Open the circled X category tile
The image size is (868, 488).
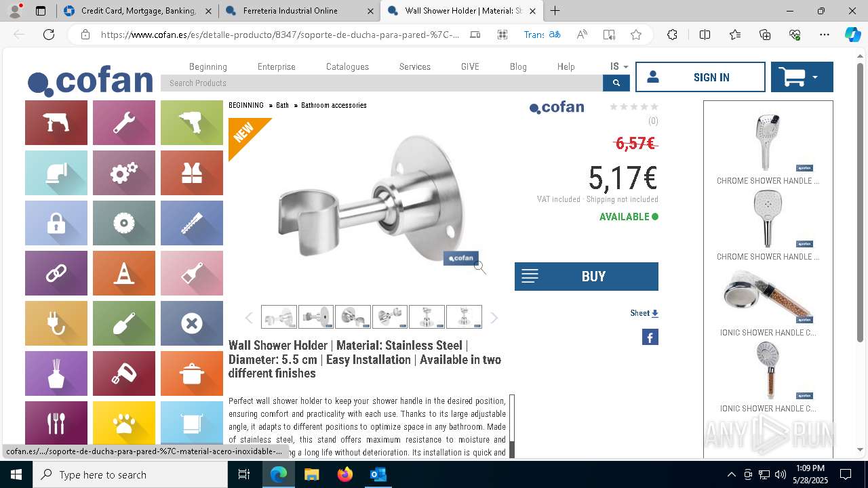pos(192,323)
